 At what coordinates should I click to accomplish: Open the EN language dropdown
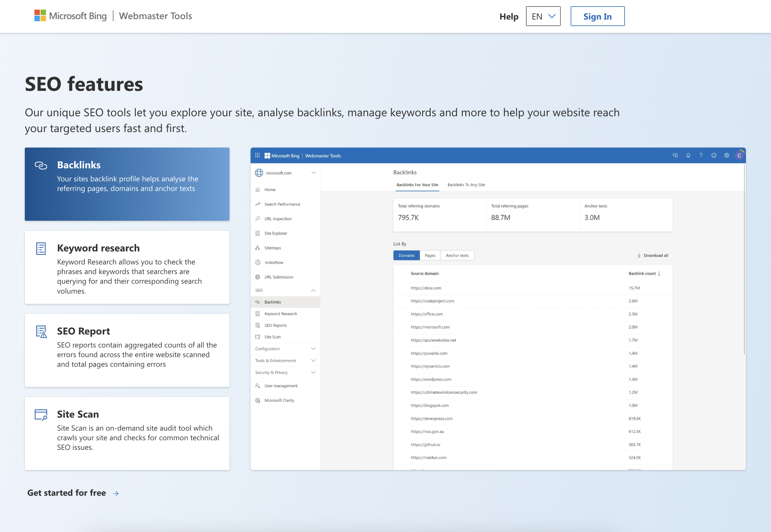click(x=543, y=16)
